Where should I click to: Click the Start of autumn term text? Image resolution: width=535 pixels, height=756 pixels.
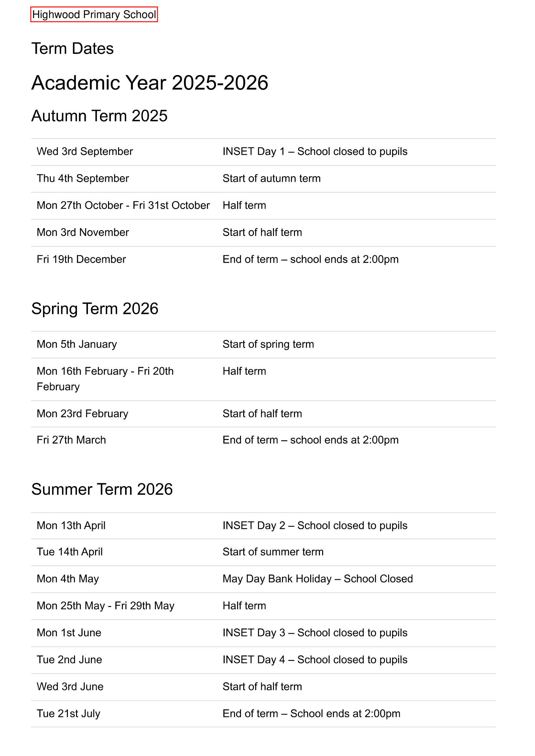(x=271, y=178)
